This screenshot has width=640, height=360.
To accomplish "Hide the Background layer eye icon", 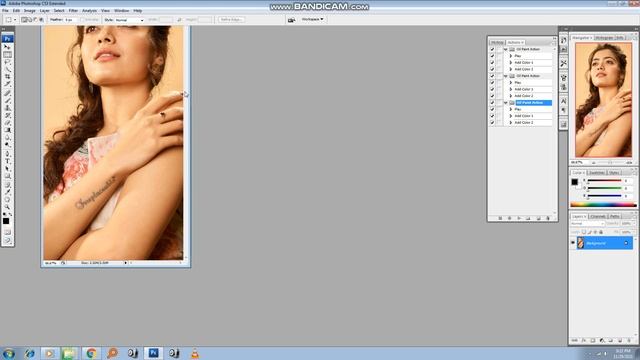I will 573,243.
